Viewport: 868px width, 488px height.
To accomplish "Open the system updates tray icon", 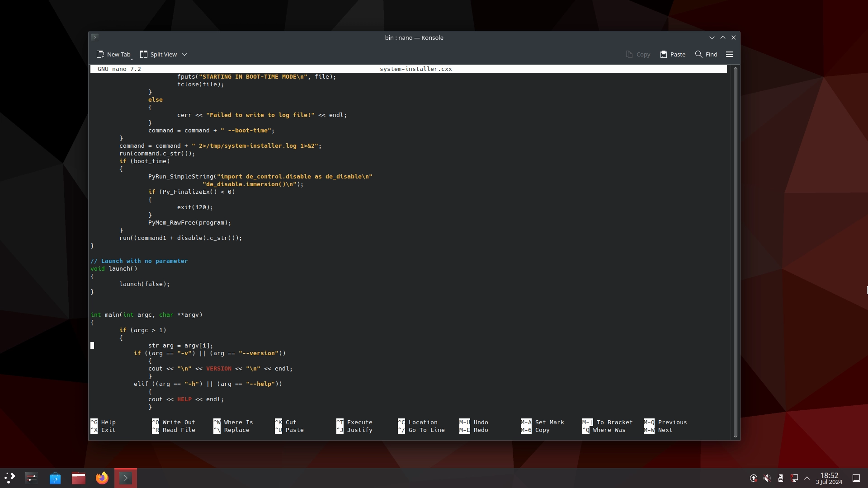I will 754,478.
